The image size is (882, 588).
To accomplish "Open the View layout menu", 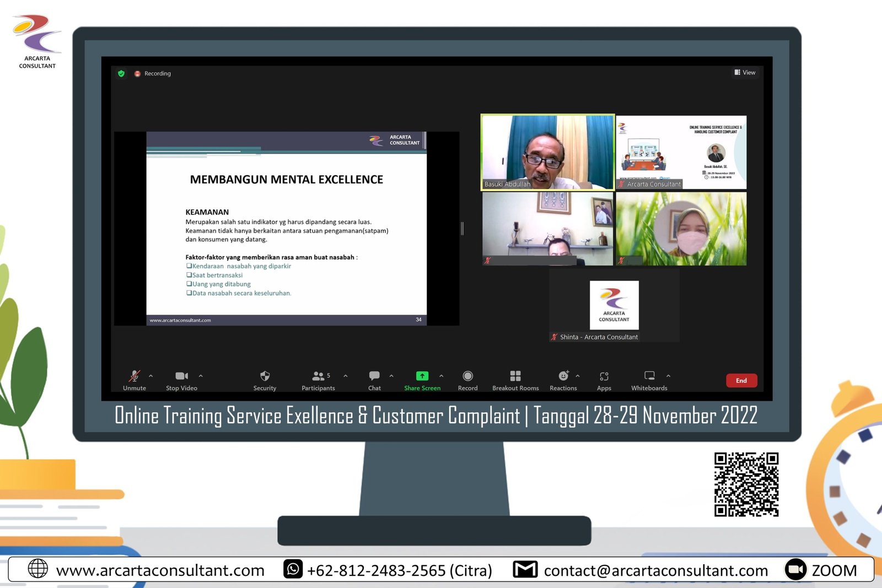I will [x=745, y=73].
